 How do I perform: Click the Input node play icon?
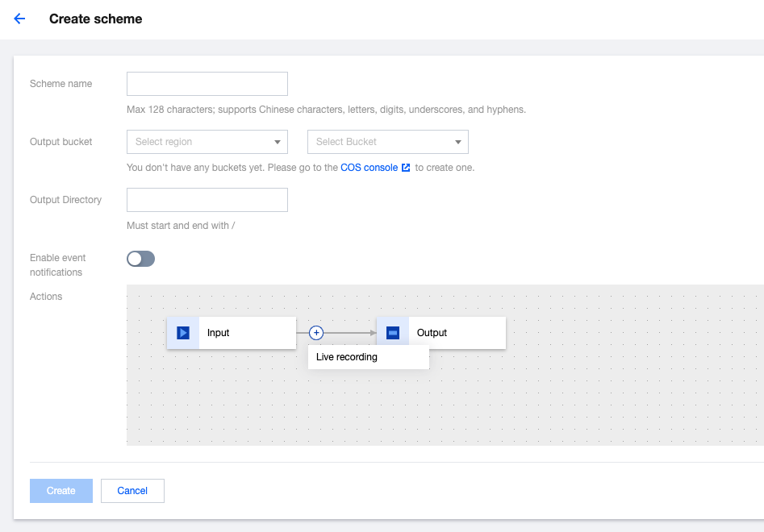pyautogui.click(x=183, y=333)
